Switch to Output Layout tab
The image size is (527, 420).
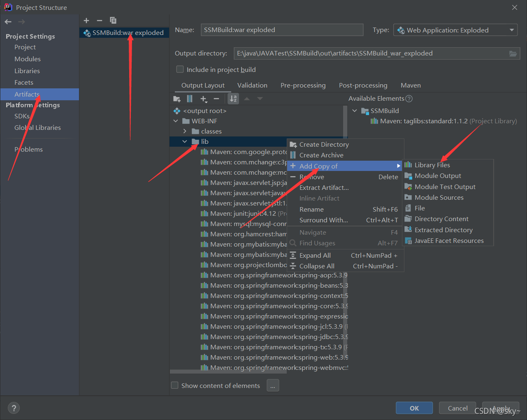coord(203,85)
